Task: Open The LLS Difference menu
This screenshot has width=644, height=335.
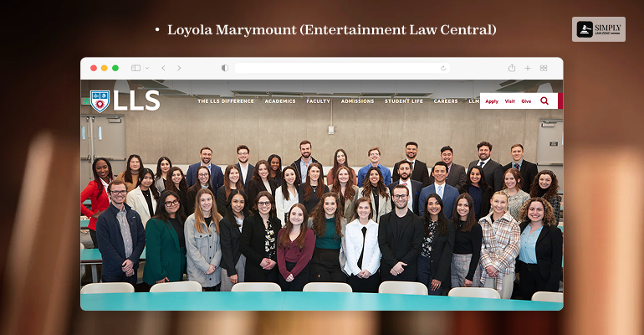Action: (226, 101)
